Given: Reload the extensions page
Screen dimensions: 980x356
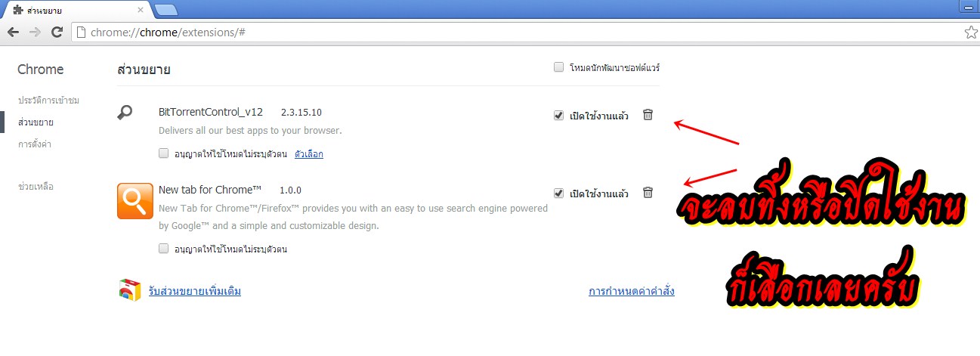Looking at the screenshot, I should 57,33.
